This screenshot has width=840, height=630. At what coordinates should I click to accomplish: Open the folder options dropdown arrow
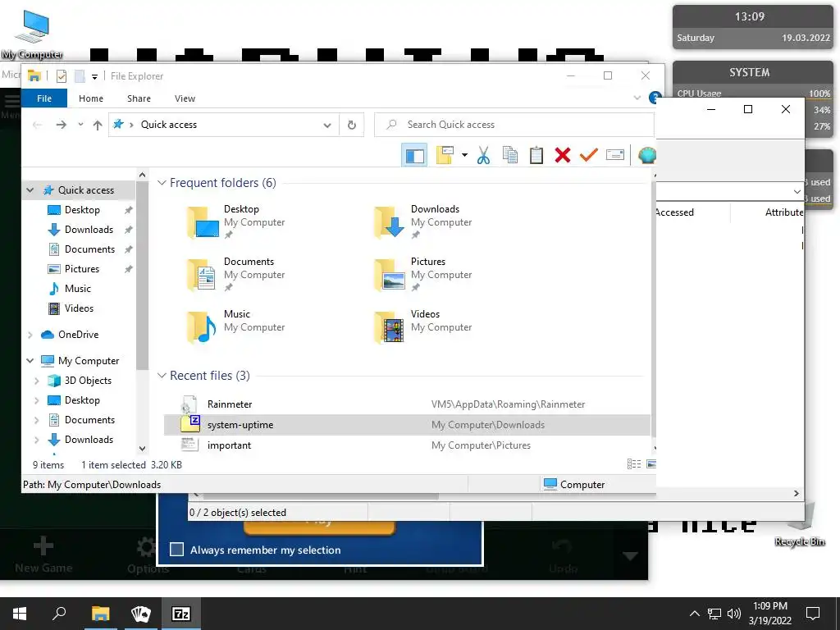(464, 155)
